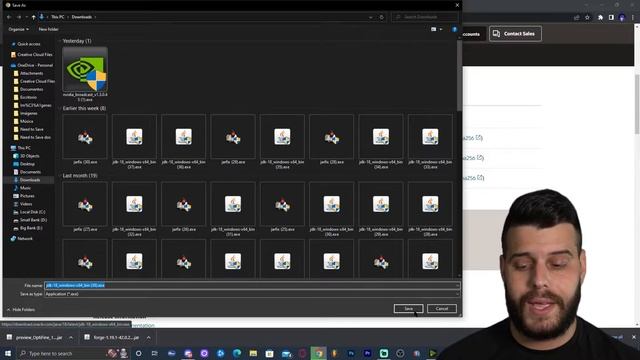The height and width of the screenshot is (360, 640).
Task: Open options chevron for forge jar download
Action: [x=149, y=338]
